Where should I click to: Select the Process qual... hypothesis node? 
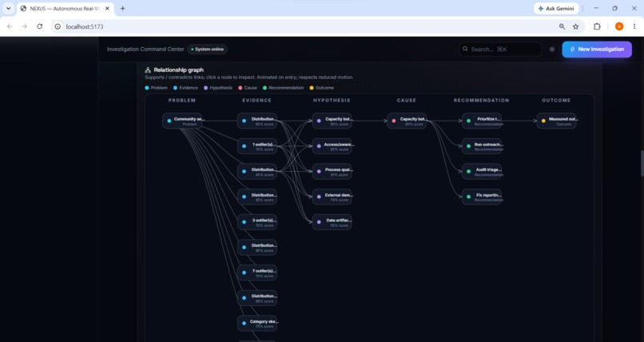pos(332,172)
